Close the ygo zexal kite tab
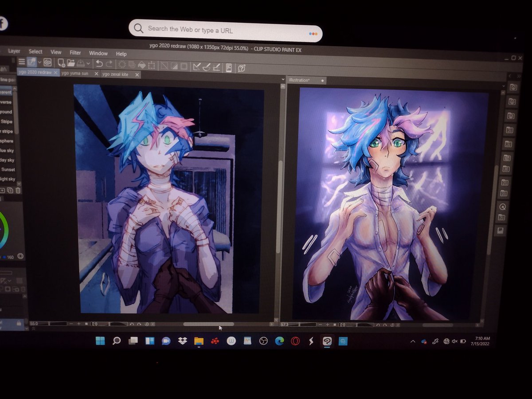This screenshot has width=532, height=399. click(x=137, y=74)
